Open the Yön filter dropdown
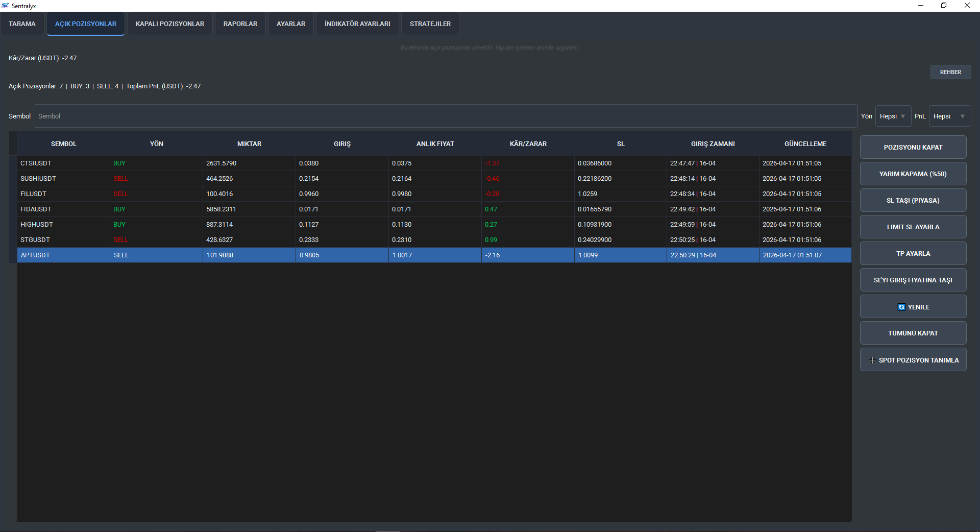The image size is (980, 532). (x=893, y=116)
